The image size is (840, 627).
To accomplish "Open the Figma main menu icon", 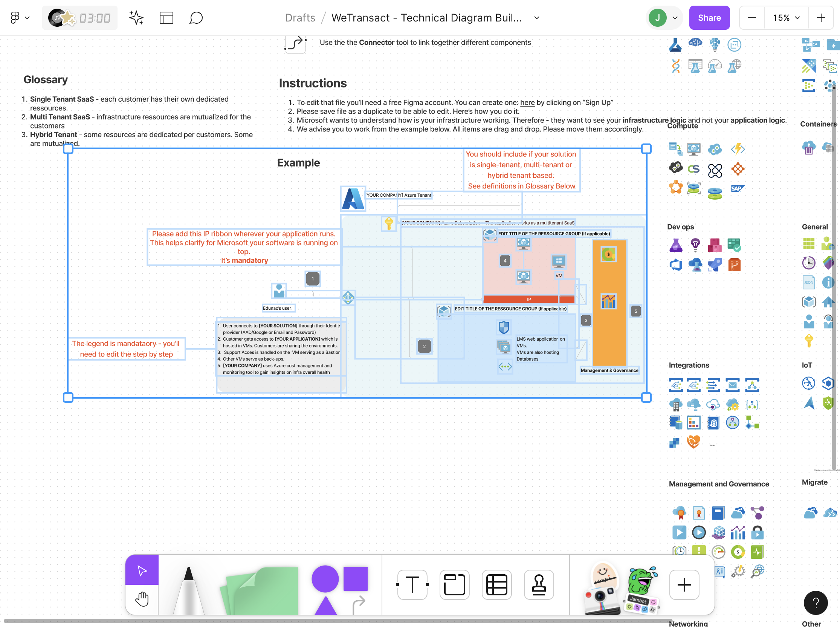I will coord(15,17).
